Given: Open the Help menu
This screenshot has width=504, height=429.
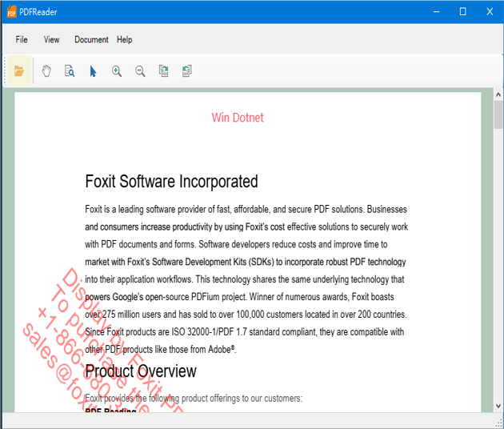Looking at the screenshot, I should click(124, 39).
